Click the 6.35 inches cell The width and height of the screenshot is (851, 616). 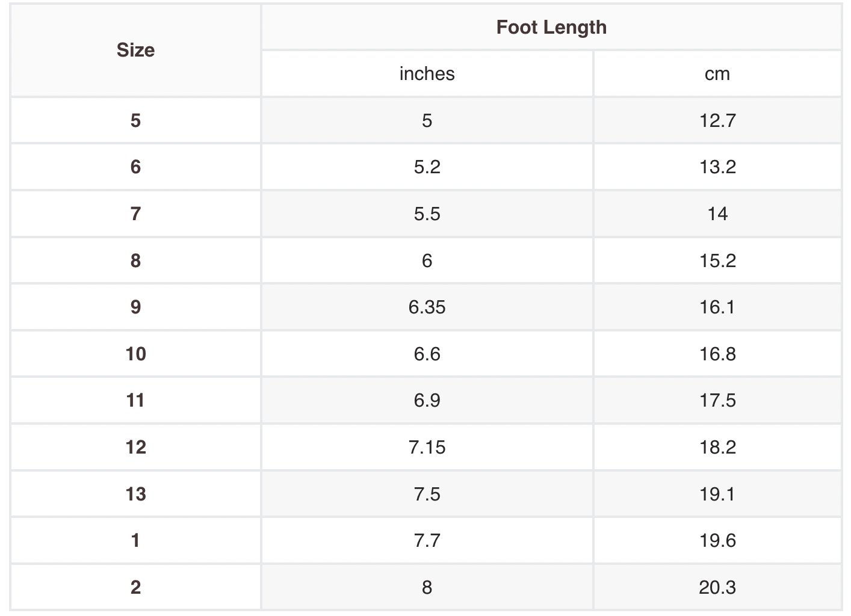[x=427, y=307]
